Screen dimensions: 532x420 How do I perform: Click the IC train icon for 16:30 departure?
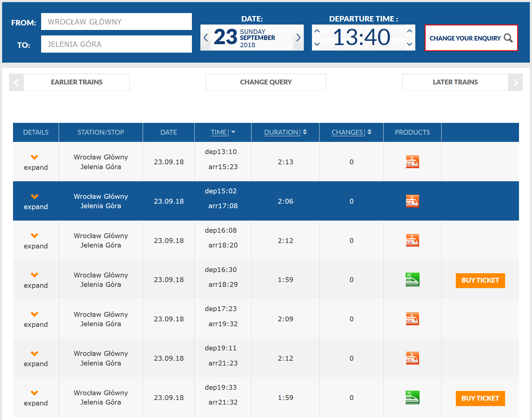[x=412, y=280]
